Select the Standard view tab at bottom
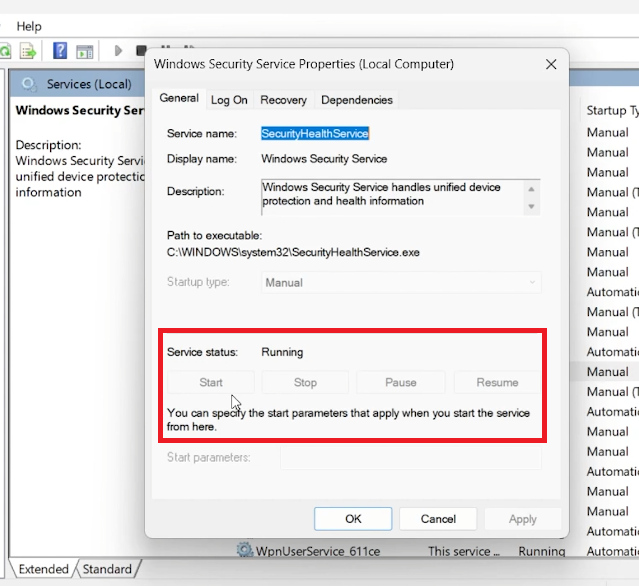This screenshot has height=586, width=639. coord(105,569)
